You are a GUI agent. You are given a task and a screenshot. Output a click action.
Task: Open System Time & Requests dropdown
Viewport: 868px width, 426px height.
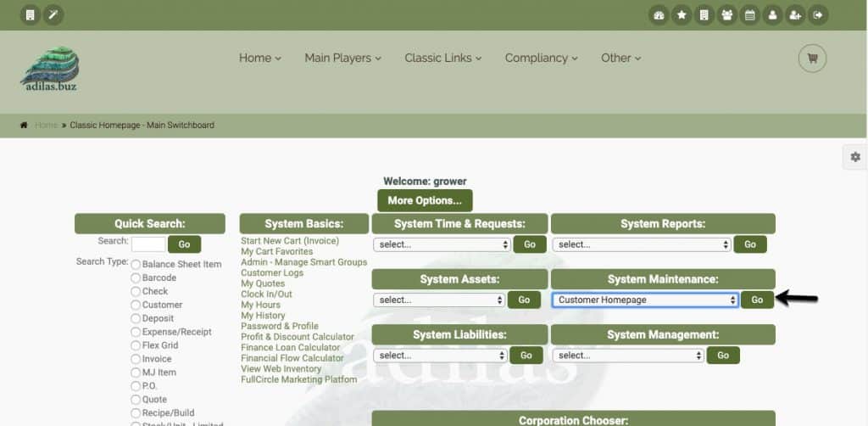(442, 244)
